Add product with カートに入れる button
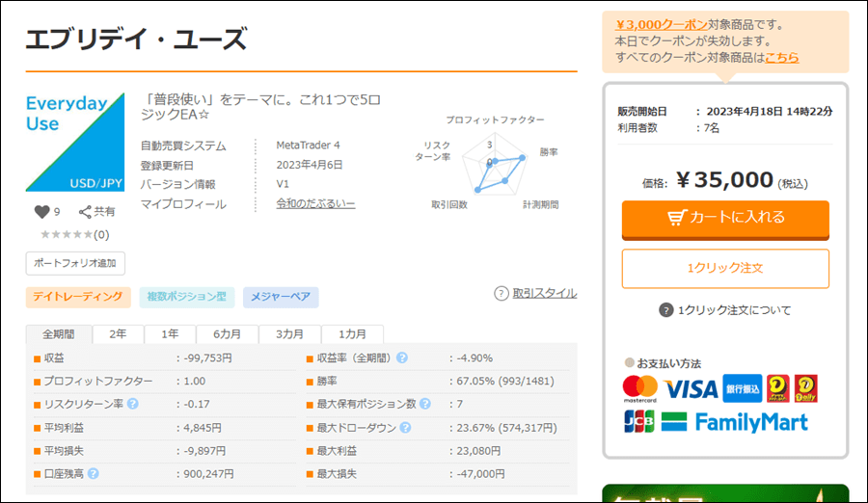The image size is (868, 503). click(725, 218)
